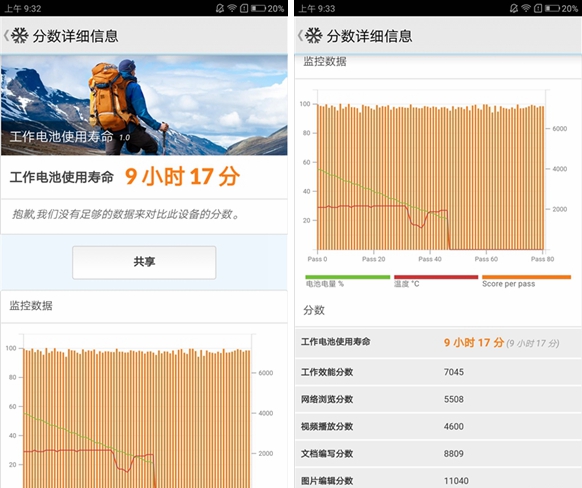Tap the 文档编写分数 8809 row

click(x=438, y=453)
